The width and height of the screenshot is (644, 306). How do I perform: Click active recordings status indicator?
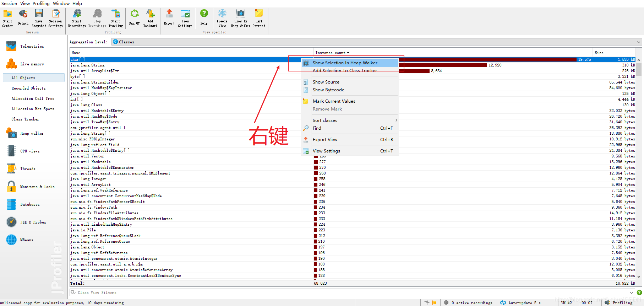pos(469,303)
